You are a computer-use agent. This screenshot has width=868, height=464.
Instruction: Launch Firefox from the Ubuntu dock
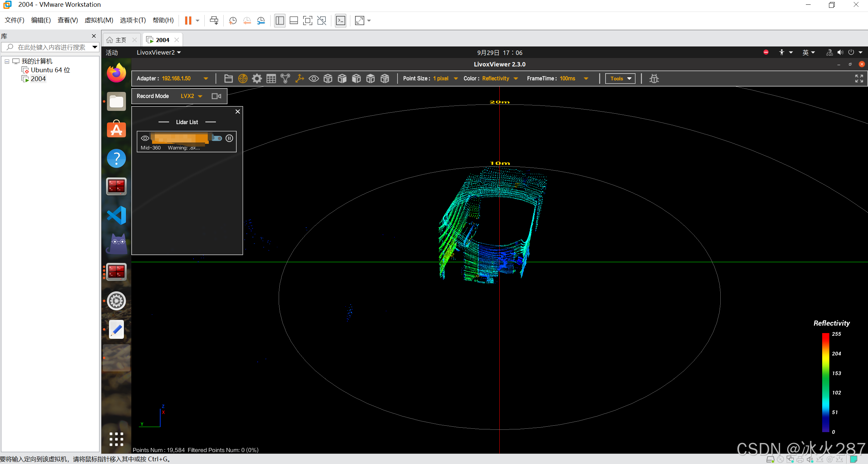click(116, 73)
